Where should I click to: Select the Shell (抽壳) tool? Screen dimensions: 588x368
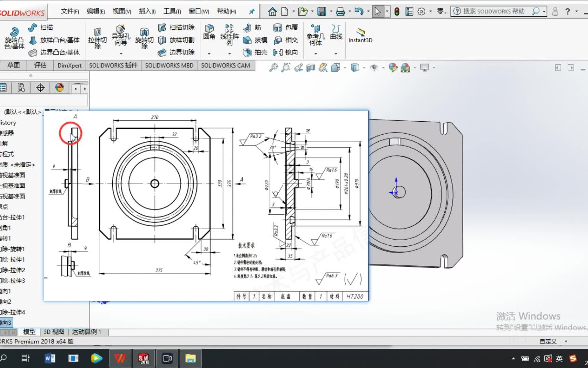click(x=255, y=52)
